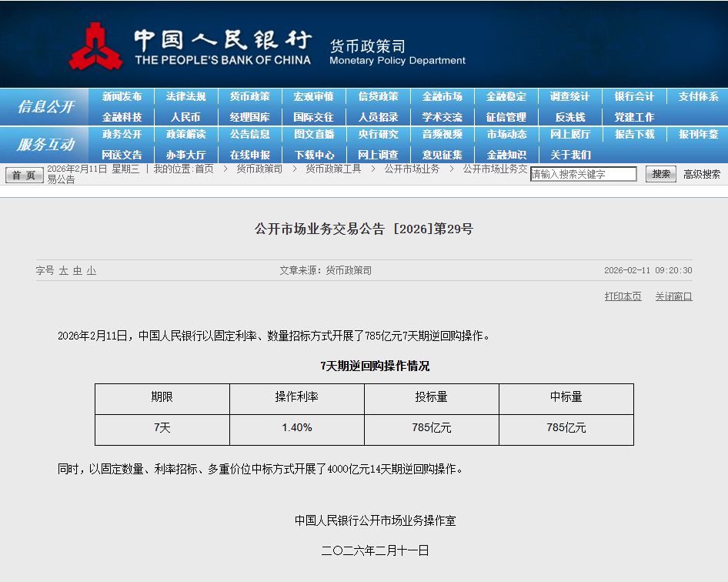Open 货币政策 menu item
728x582 pixels.
pos(249,96)
